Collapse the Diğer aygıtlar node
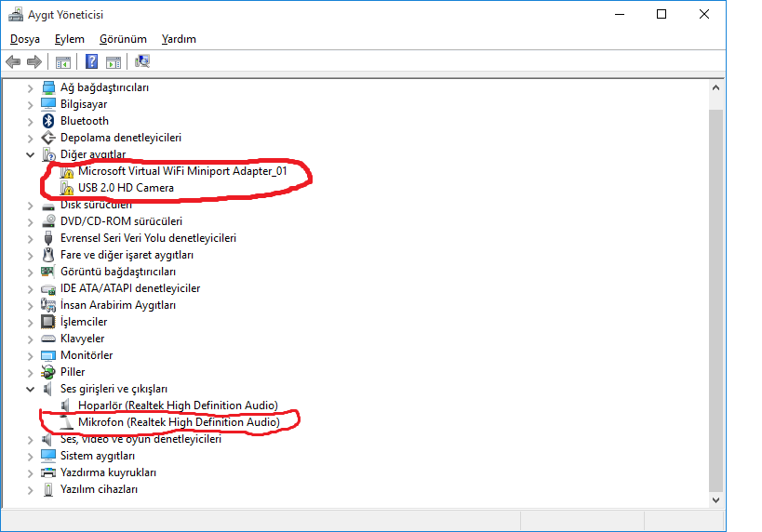 coord(30,154)
